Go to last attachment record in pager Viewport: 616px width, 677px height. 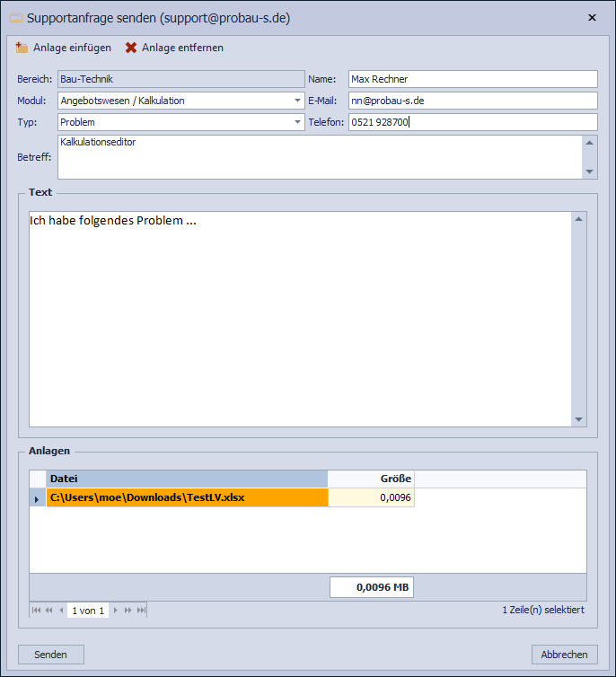tap(141, 611)
